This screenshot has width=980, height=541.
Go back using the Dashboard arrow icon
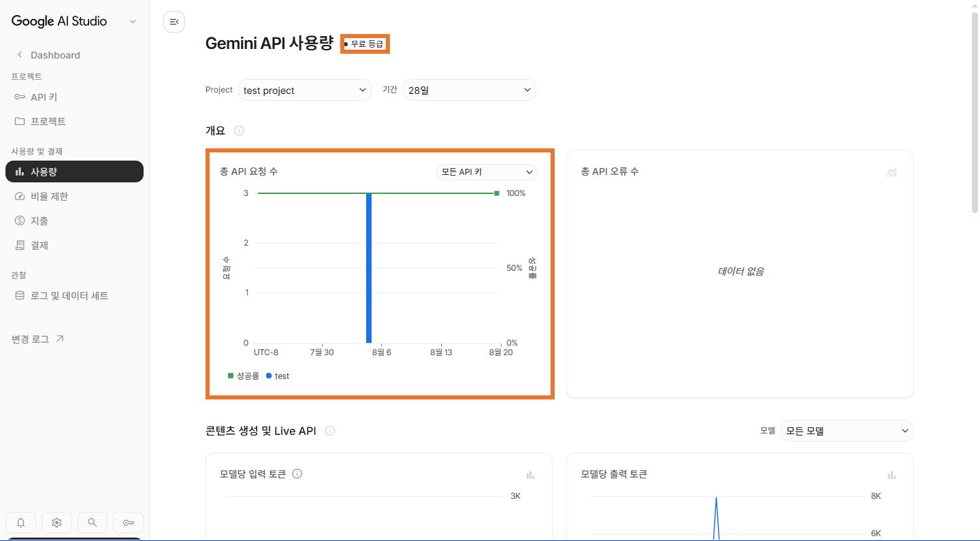(x=20, y=54)
